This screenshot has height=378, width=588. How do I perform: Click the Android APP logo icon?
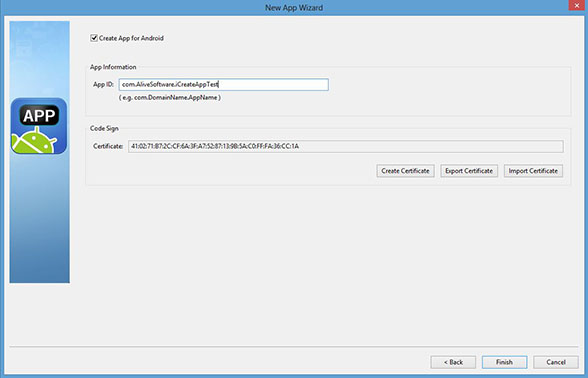[39, 126]
